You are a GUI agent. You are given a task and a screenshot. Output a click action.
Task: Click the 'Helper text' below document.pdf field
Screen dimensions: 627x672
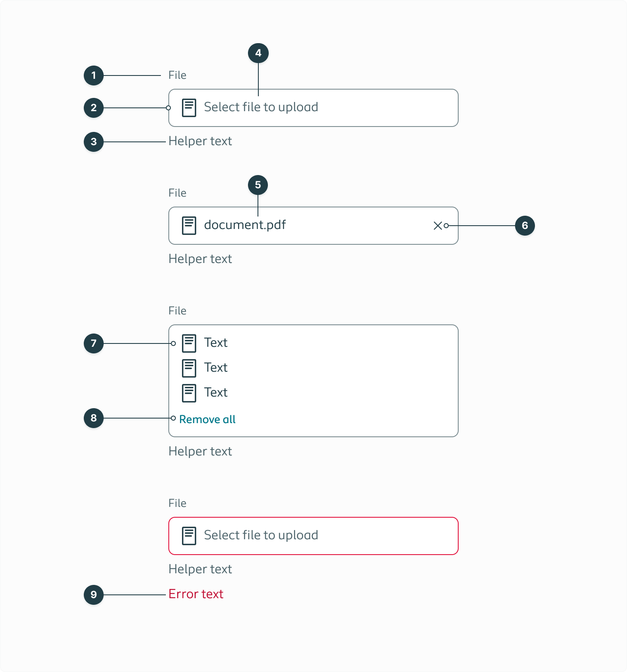[x=200, y=259]
